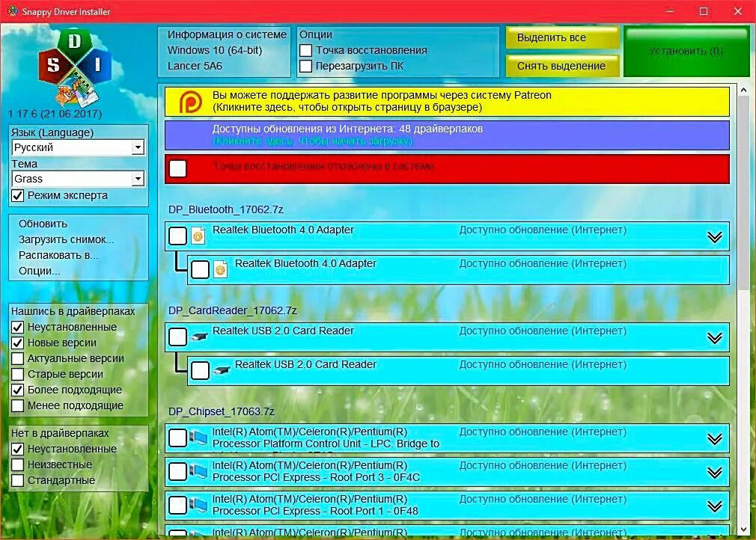This screenshot has height=540, width=756.
Task: Uncheck 'Неустановленные' under Нашлись в драйверпаках
Action: click(x=17, y=327)
